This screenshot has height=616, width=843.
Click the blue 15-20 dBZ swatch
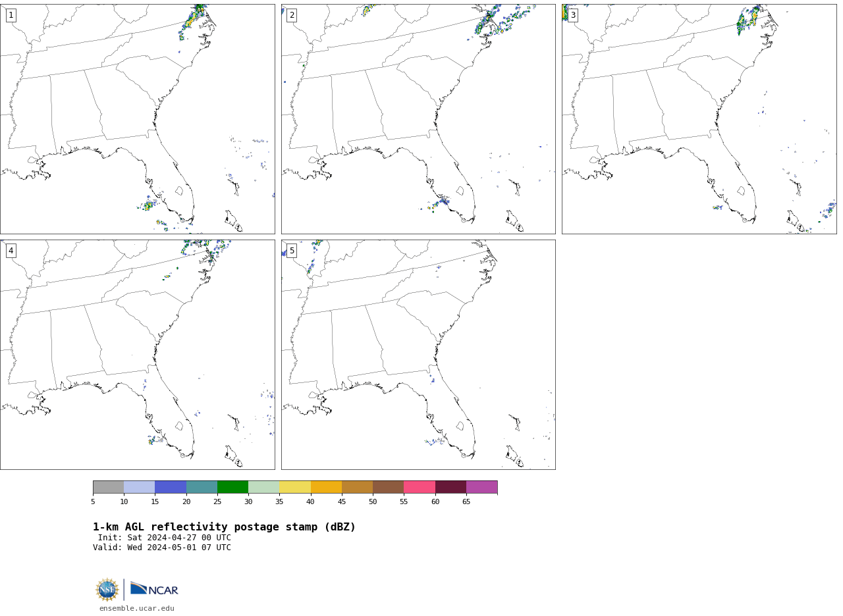click(171, 487)
